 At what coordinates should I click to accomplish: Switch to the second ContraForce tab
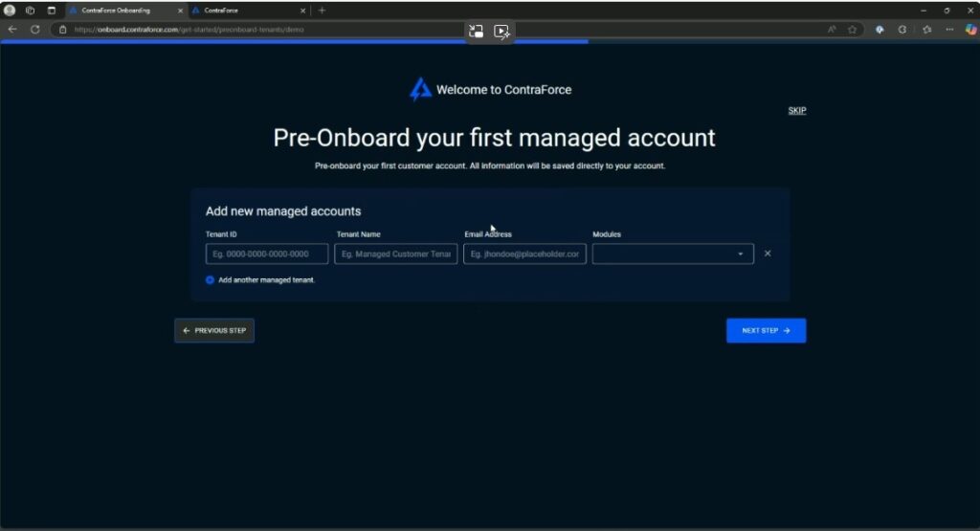coord(244,10)
